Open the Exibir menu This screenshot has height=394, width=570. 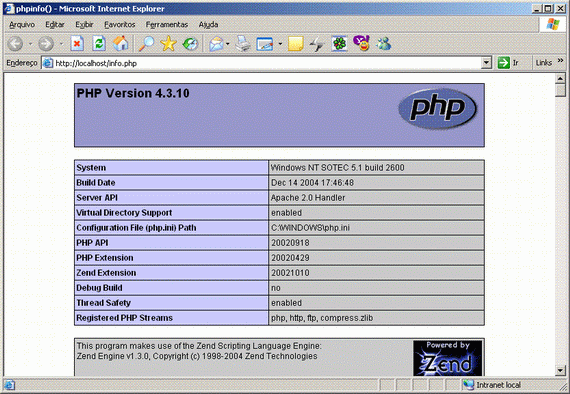[x=84, y=25]
